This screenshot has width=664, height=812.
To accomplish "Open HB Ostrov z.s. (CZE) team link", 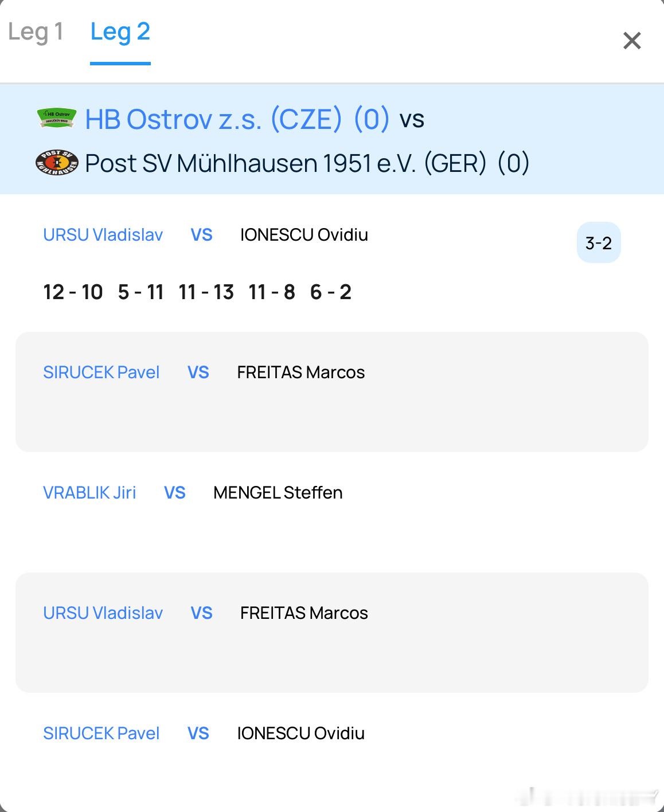I will (x=213, y=119).
